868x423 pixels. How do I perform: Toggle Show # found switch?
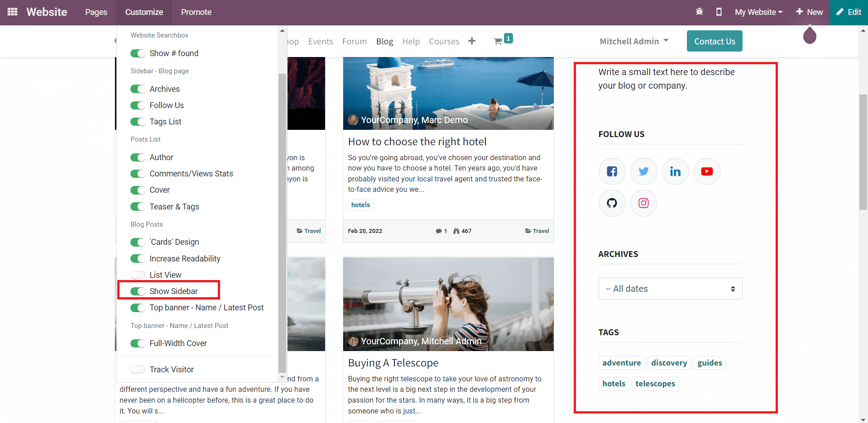coord(138,53)
